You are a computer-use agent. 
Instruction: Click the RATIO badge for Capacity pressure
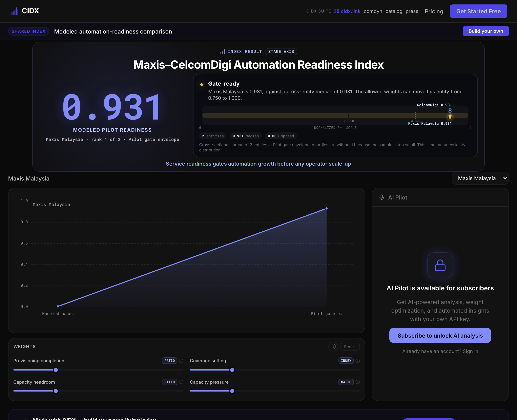click(x=346, y=382)
